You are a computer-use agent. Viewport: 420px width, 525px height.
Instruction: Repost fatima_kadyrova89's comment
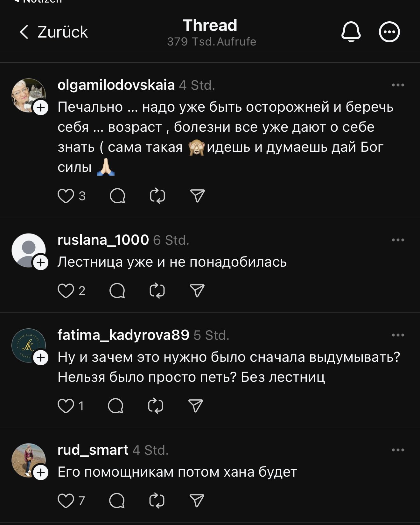click(156, 406)
